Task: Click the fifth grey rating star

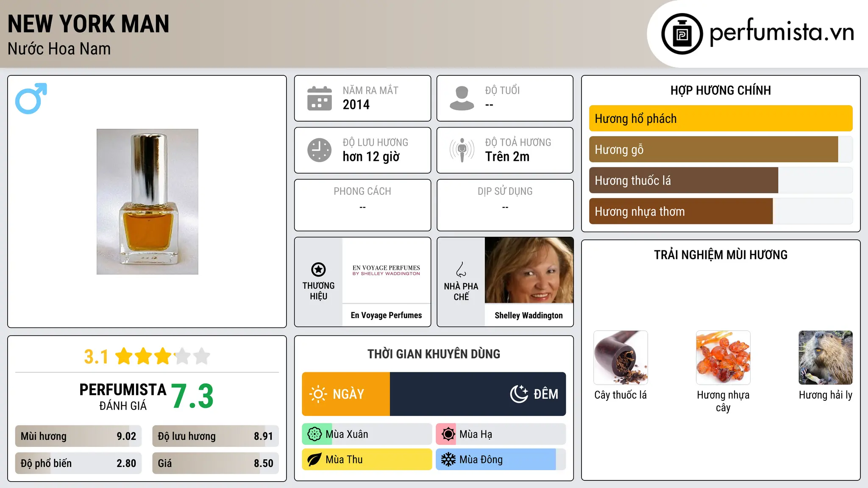Action: click(x=202, y=356)
